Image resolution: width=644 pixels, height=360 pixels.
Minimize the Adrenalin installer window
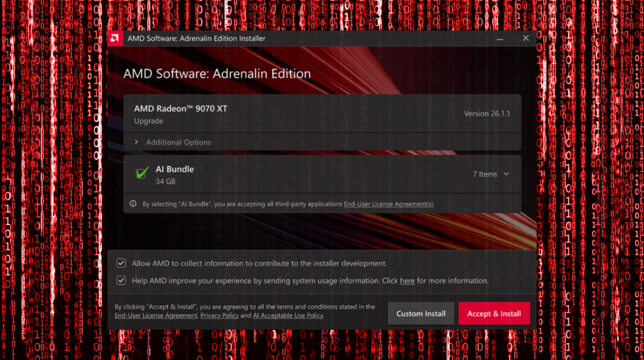[x=499, y=38]
